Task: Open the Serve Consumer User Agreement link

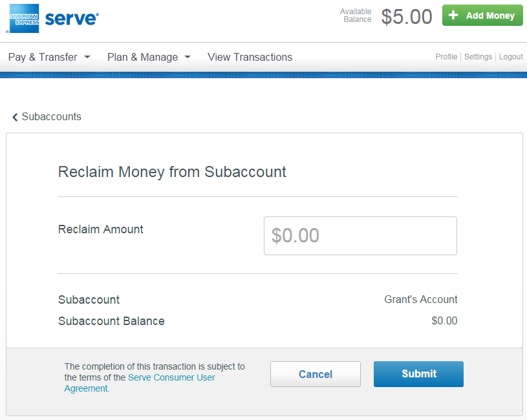Action: click(171, 377)
